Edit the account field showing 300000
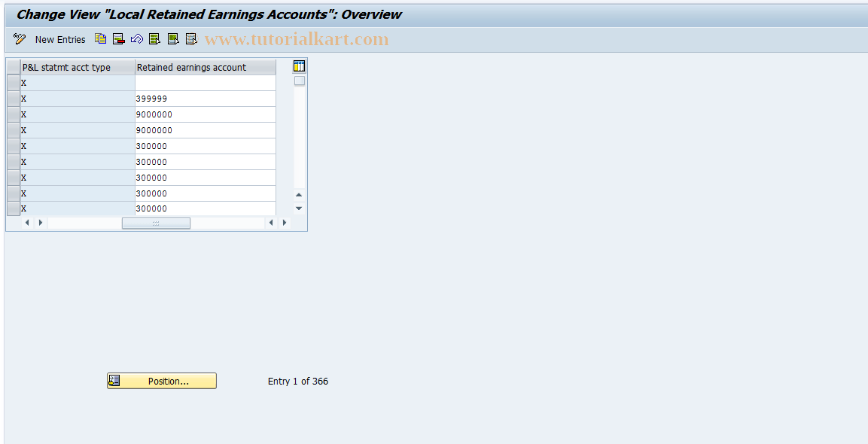Viewport: 868px width, 444px height. [205, 146]
